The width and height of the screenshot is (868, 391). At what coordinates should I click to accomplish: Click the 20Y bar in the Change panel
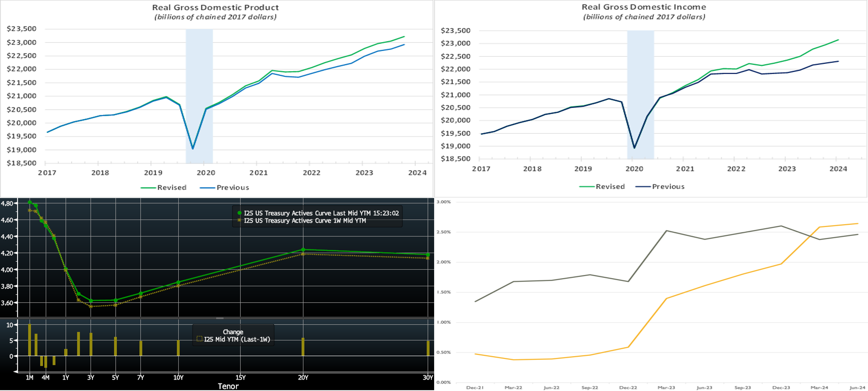point(303,346)
